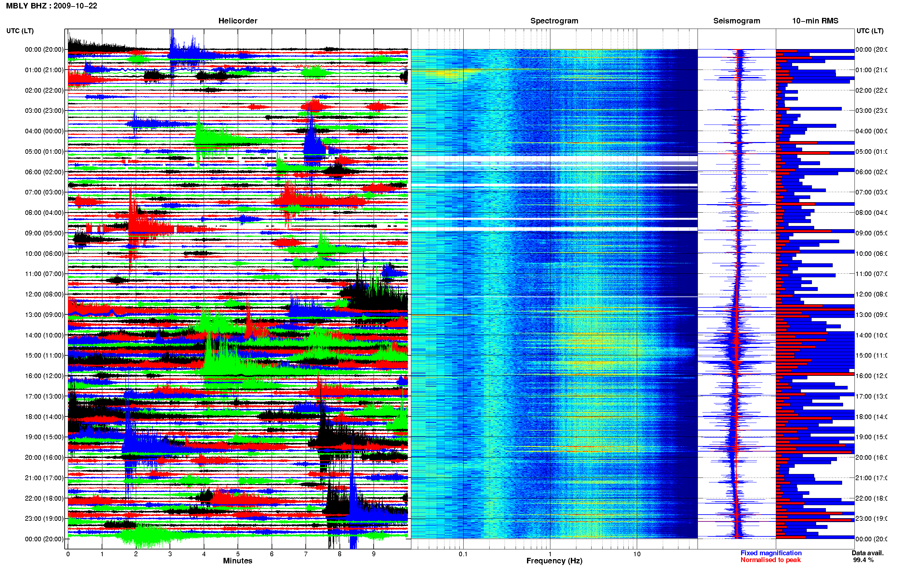Select the Helicorder panel heading

coord(237,21)
